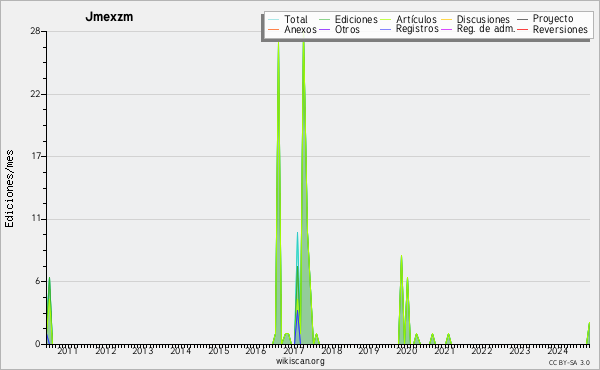Click the 2011 year label
The width and height of the screenshot is (600, 370).
pos(68,350)
